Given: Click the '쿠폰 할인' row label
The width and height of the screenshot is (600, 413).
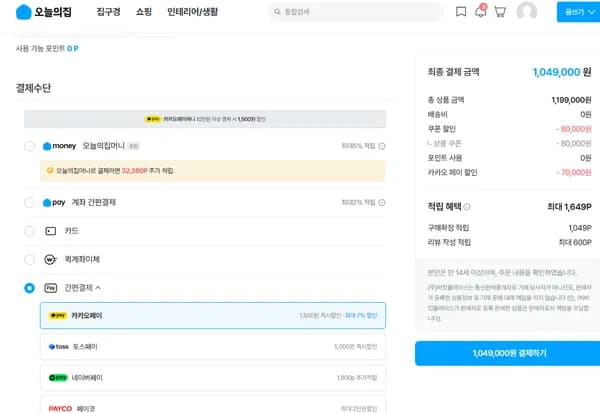Looking at the screenshot, I should 442,129.
